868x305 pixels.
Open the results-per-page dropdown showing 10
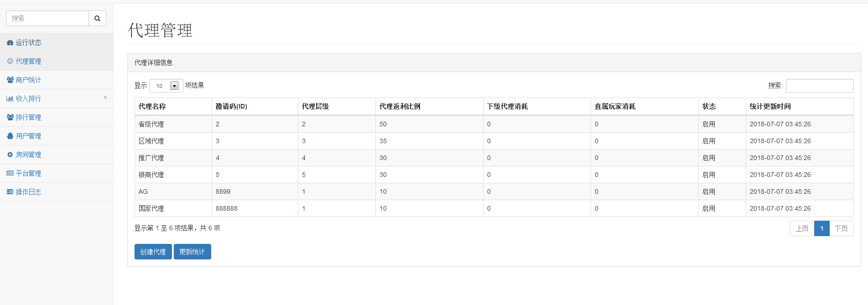click(x=166, y=86)
